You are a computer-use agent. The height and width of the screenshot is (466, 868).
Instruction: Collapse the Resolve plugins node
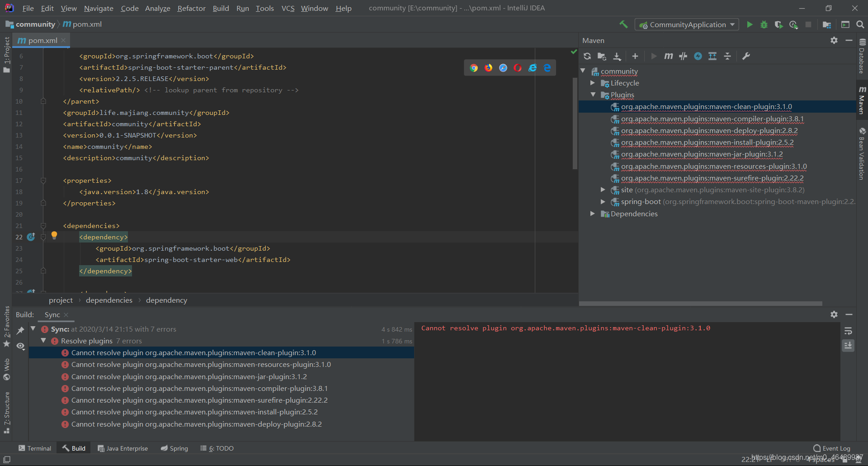pyautogui.click(x=43, y=341)
